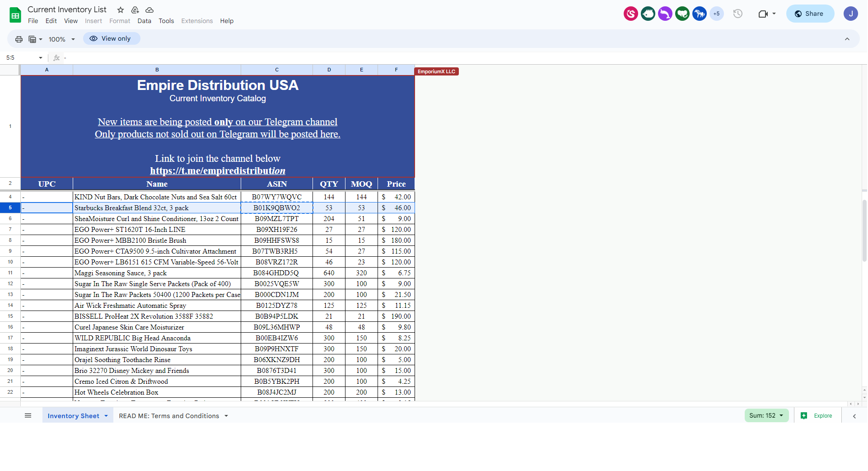The image size is (868, 471).
Task: Open filter views icon
Action: click(x=33, y=39)
